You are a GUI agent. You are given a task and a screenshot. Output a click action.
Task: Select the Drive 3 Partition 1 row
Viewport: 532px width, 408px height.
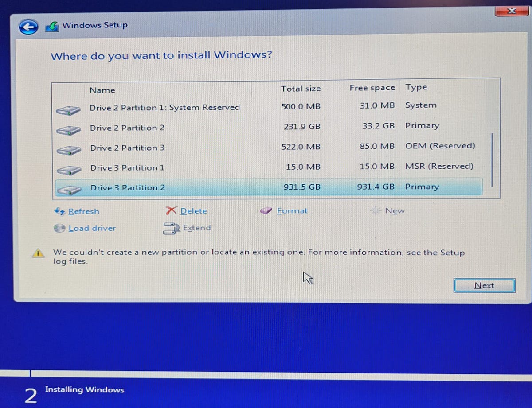pyautogui.click(x=270, y=167)
